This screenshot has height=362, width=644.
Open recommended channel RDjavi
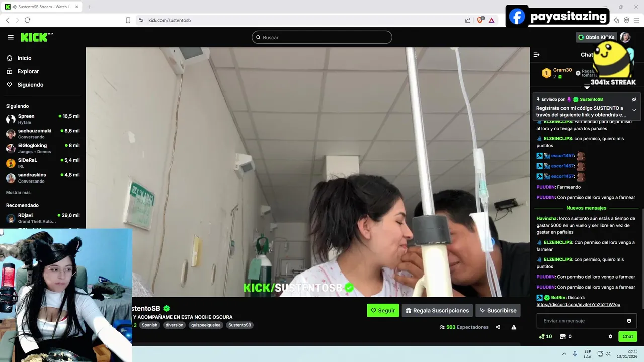[x=43, y=218]
